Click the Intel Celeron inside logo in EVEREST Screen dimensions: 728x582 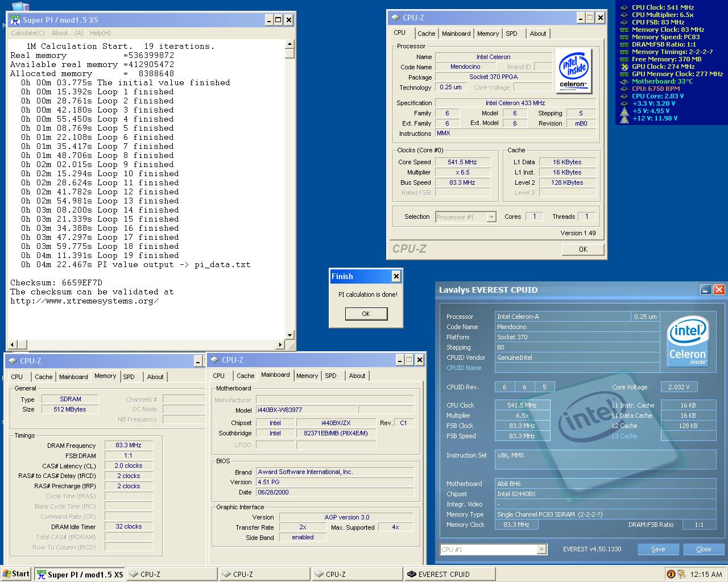[688, 342]
